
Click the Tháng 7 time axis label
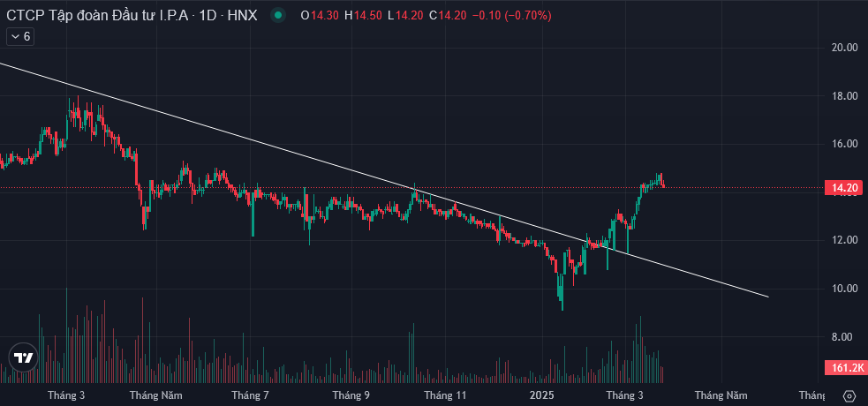coord(250,395)
